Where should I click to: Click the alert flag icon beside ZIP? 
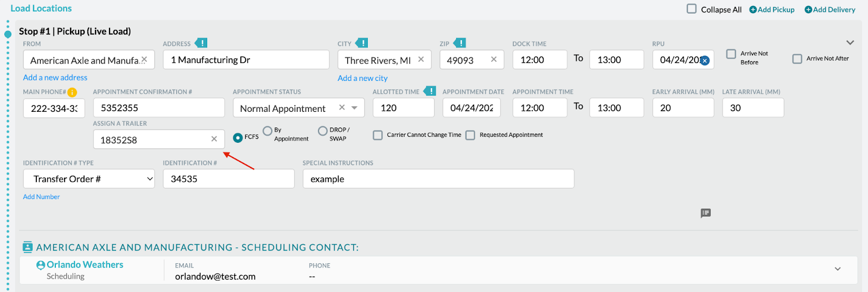pos(459,43)
